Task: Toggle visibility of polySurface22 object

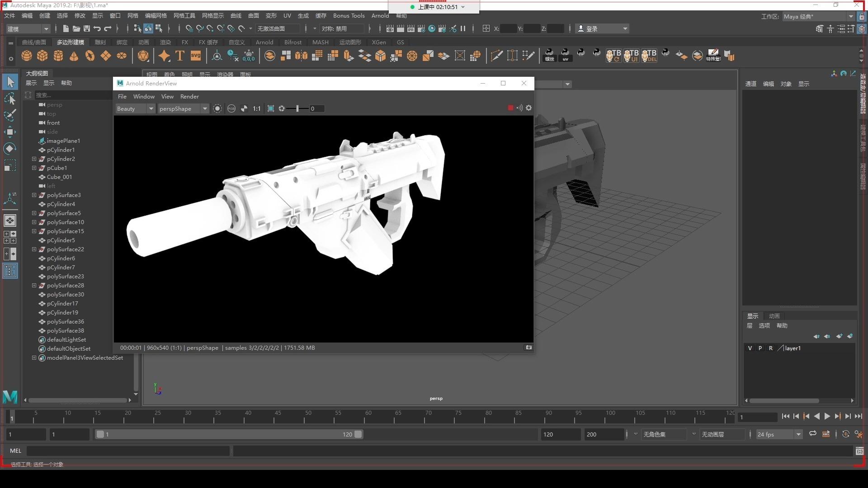Action: [x=42, y=249]
